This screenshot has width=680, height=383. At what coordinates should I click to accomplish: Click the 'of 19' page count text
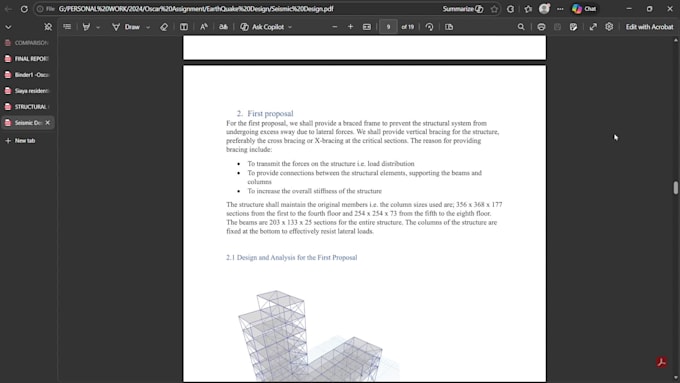(x=407, y=27)
